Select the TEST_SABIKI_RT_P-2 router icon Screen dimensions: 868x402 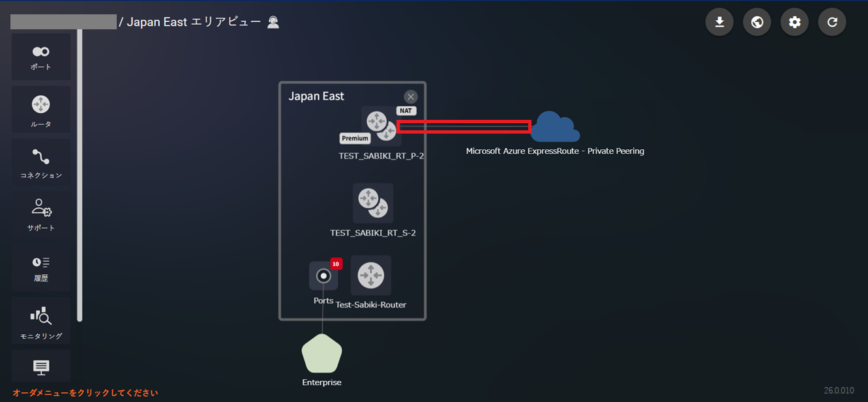381,125
